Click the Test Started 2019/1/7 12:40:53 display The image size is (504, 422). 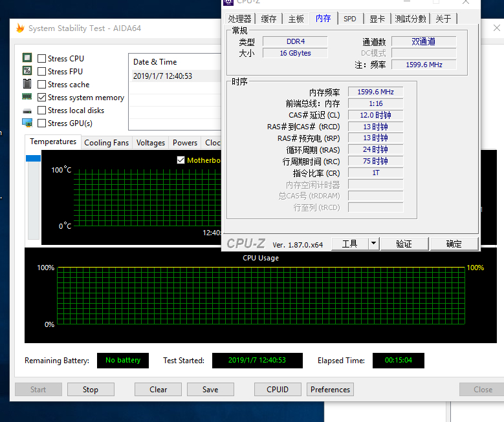pyautogui.click(x=257, y=361)
